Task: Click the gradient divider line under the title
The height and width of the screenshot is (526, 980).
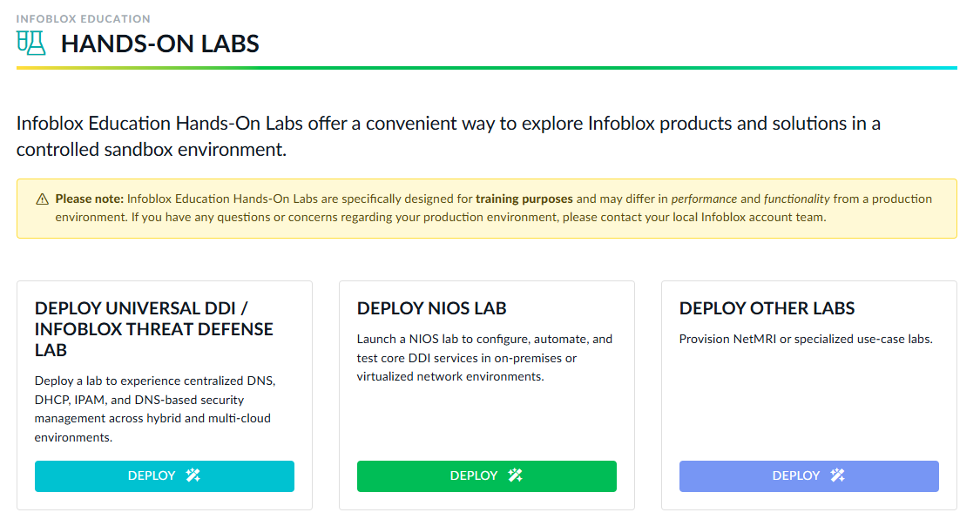Action: pos(486,68)
